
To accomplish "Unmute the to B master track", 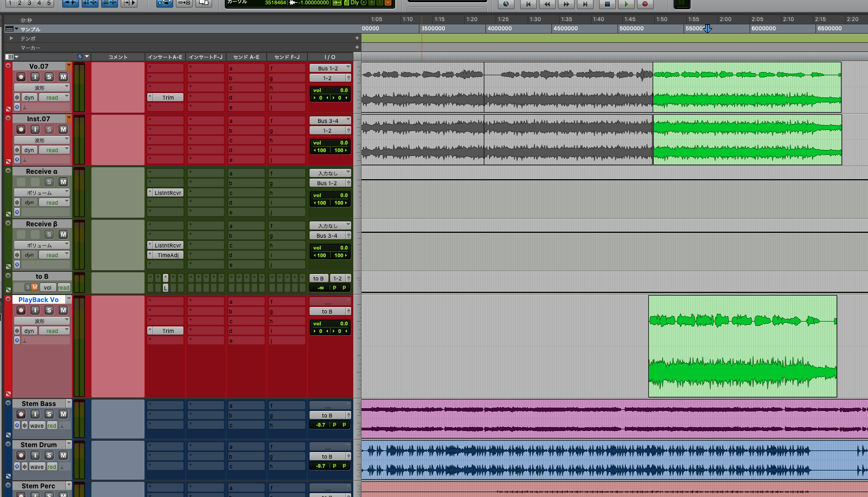I will [35, 287].
